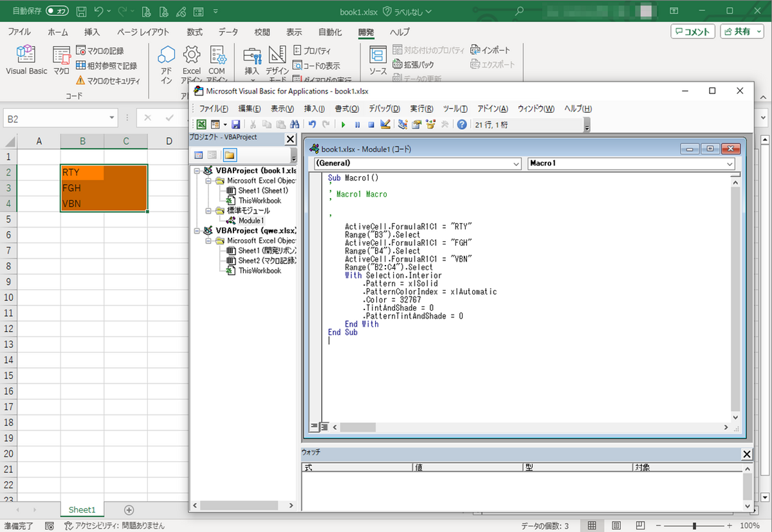The image size is (772, 532).
Task: Open Properties (プロパティ) in ribbon
Action: [x=312, y=50]
